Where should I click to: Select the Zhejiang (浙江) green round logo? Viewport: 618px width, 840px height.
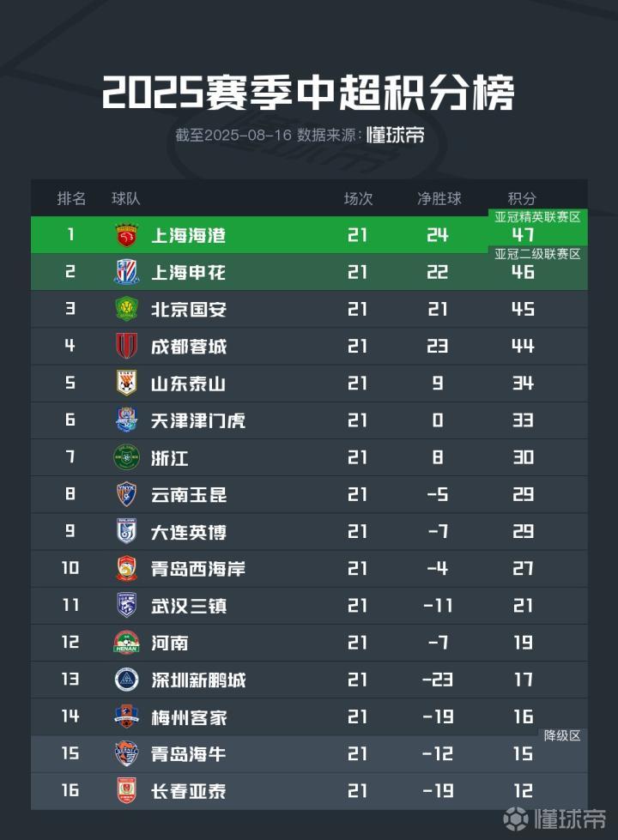tap(126, 457)
